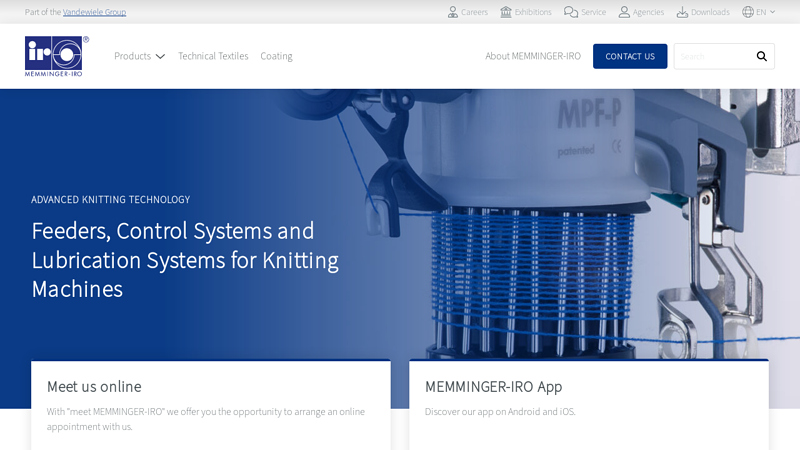The width and height of the screenshot is (800, 450).
Task: Click the Service chat bubbles icon
Action: pos(570,12)
